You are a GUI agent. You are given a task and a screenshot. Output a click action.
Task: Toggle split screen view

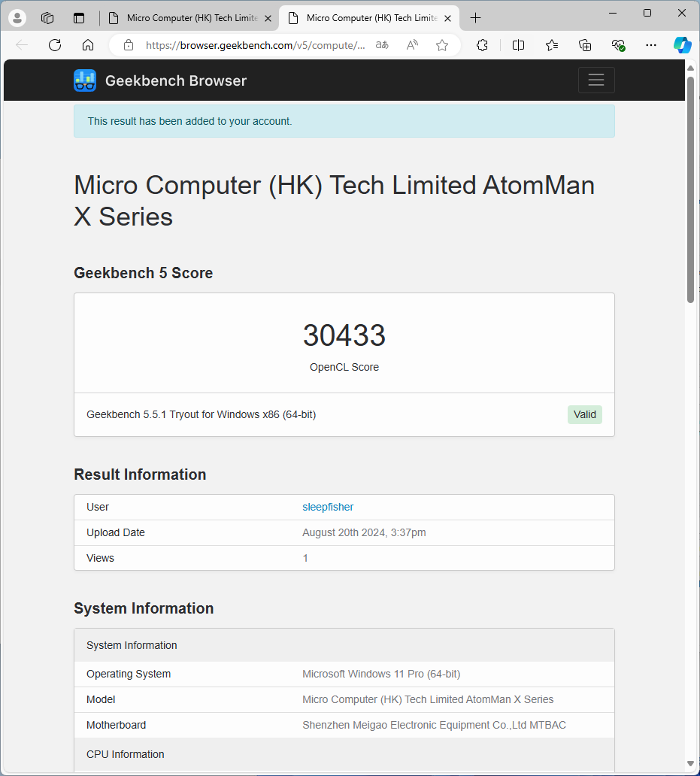point(519,46)
